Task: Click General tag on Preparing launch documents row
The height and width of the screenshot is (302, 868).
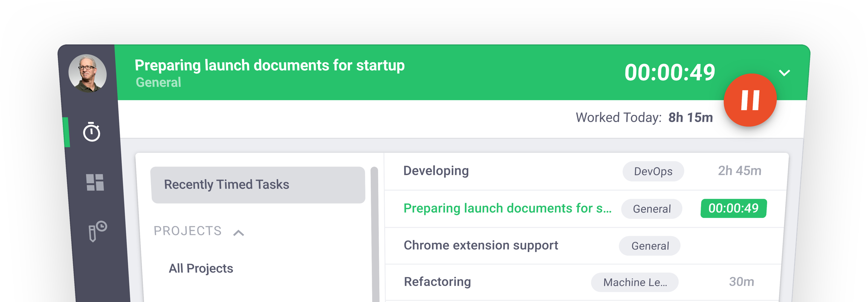Action: click(651, 209)
